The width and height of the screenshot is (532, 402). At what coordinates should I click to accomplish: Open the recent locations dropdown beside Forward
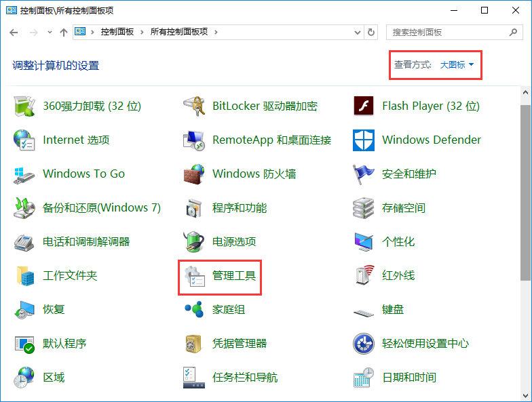coord(50,33)
